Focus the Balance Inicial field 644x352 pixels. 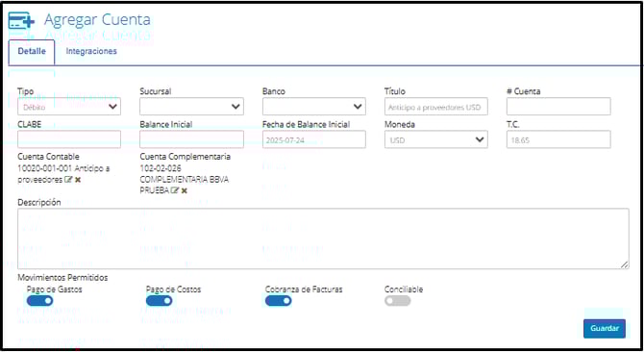pyautogui.click(x=191, y=139)
